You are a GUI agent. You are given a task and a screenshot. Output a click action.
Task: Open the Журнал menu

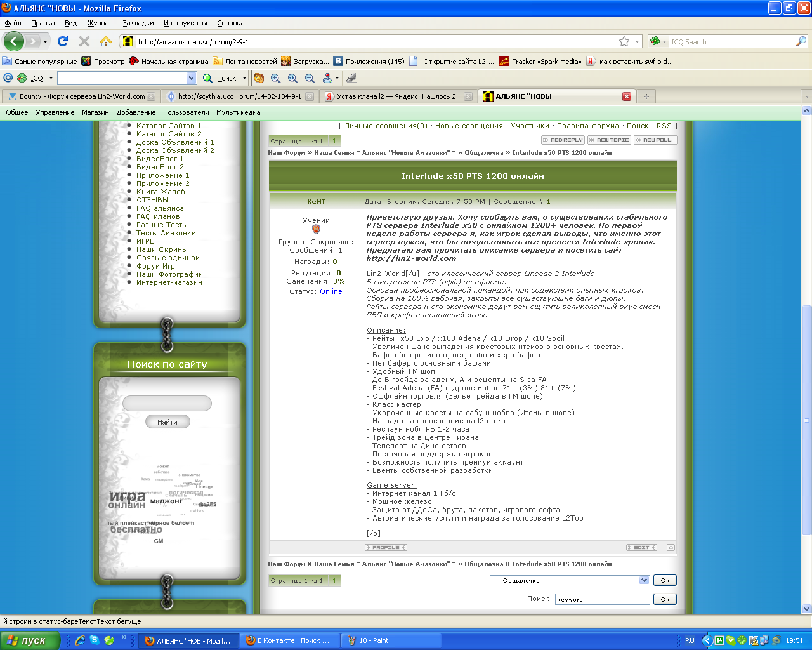pyautogui.click(x=100, y=23)
